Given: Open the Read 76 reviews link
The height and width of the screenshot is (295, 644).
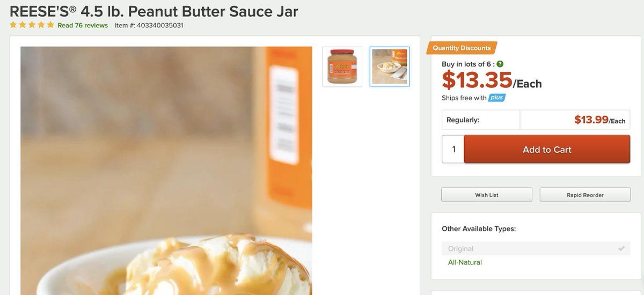Looking at the screenshot, I should point(83,25).
